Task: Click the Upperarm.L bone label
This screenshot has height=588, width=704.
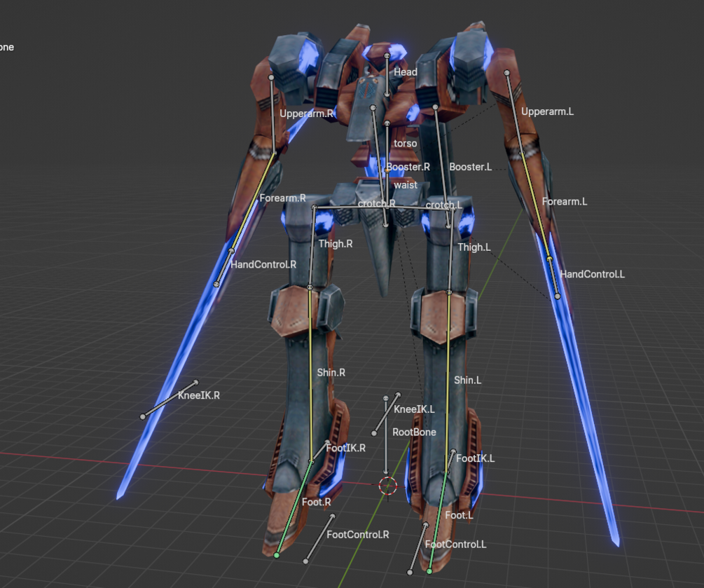Action: coord(547,111)
